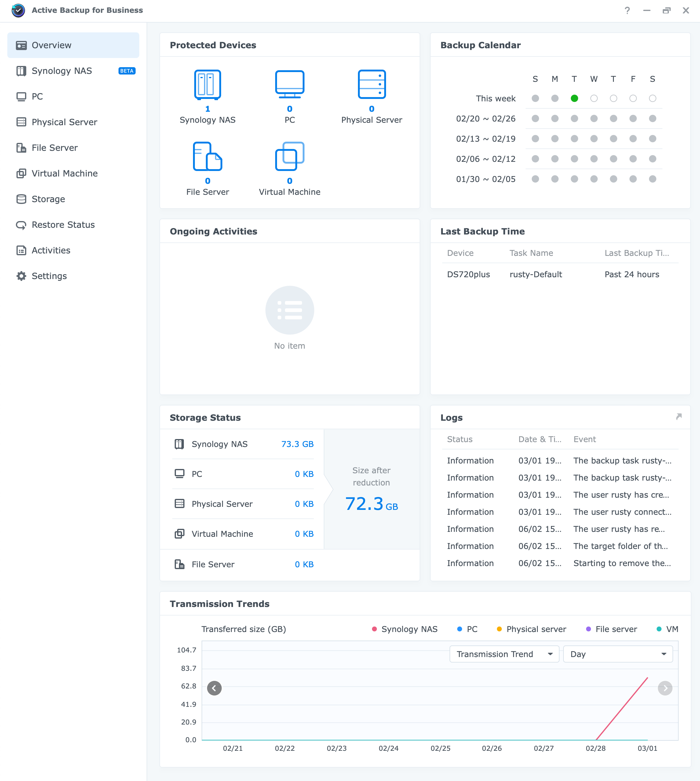The height and width of the screenshot is (781, 700).
Task: Click Sunday dot in the This week row
Action: 535,98
